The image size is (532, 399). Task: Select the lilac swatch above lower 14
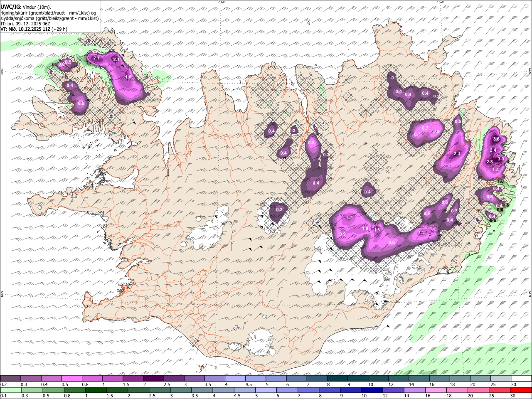coord(415,390)
